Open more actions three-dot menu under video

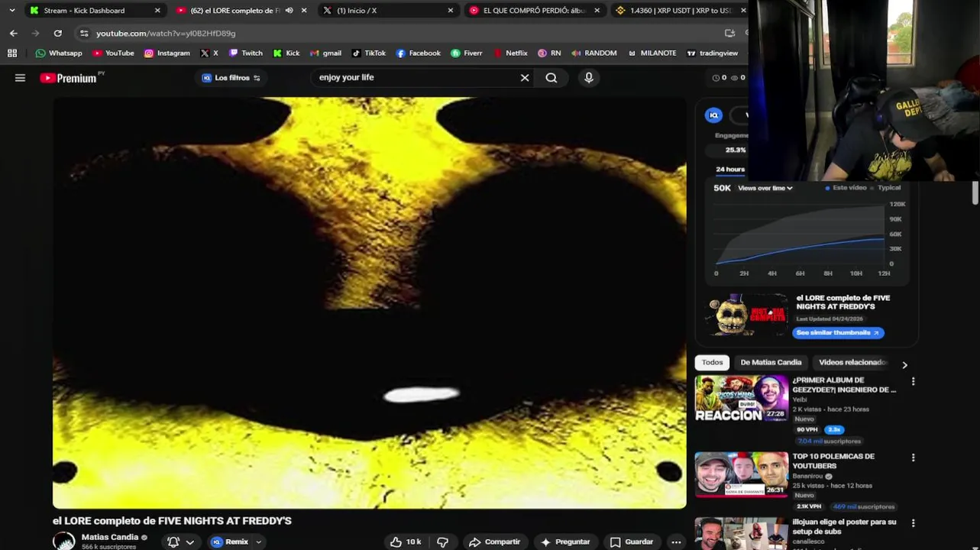click(x=676, y=542)
